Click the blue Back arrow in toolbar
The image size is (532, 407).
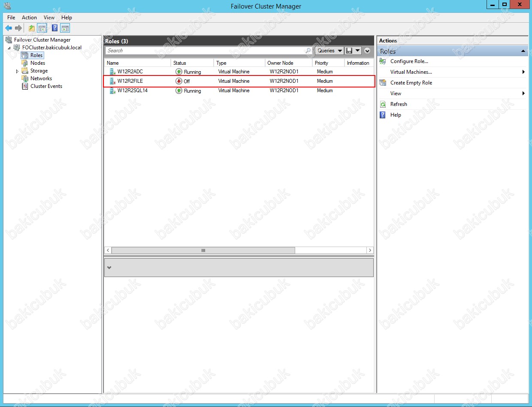9,28
